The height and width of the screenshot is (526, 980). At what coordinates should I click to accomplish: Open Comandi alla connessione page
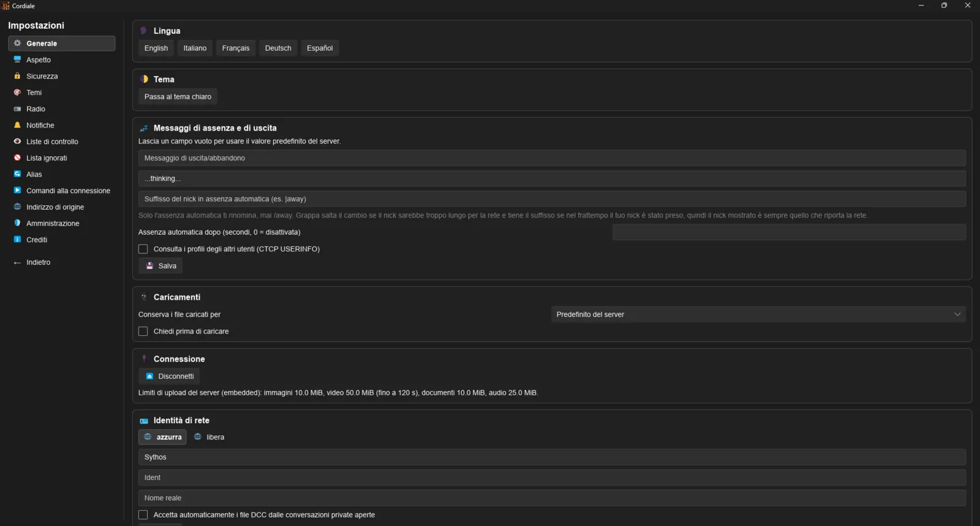coord(61,191)
